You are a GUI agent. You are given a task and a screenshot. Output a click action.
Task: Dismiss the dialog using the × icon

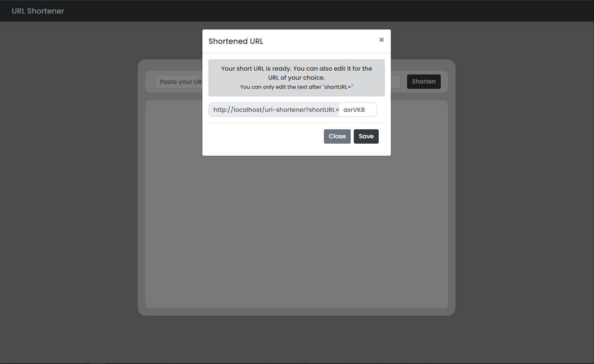pos(381,40)
